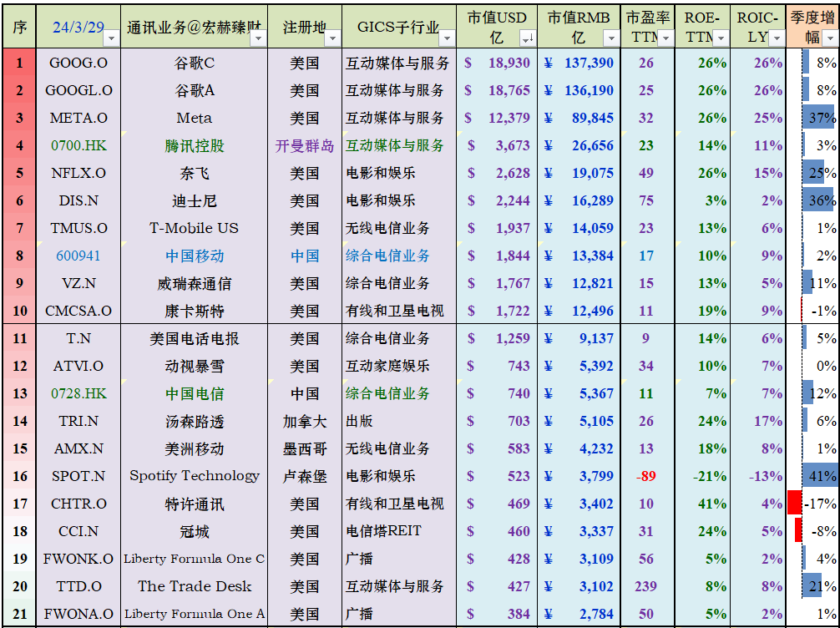Open filter dropdown for 季度增幅 column
This screenshot has height=628, width=840.
(x=831, y=38)
